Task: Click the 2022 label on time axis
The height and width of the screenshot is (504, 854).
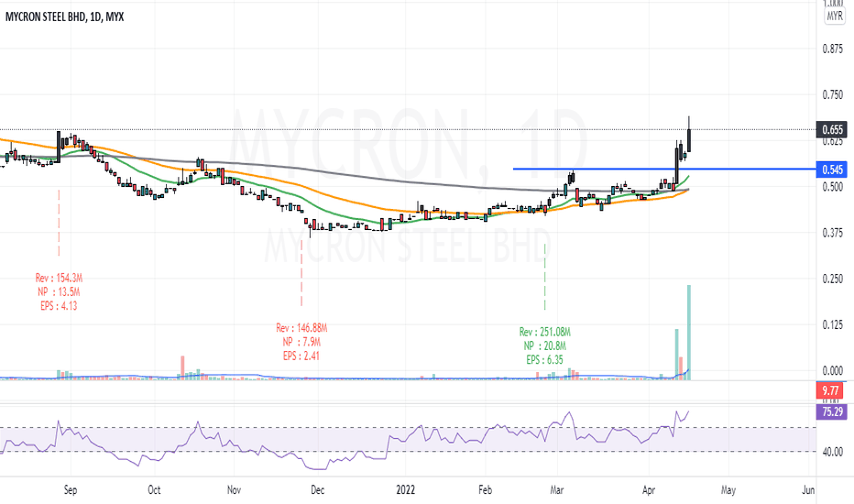Action: (x=406, y=490)
